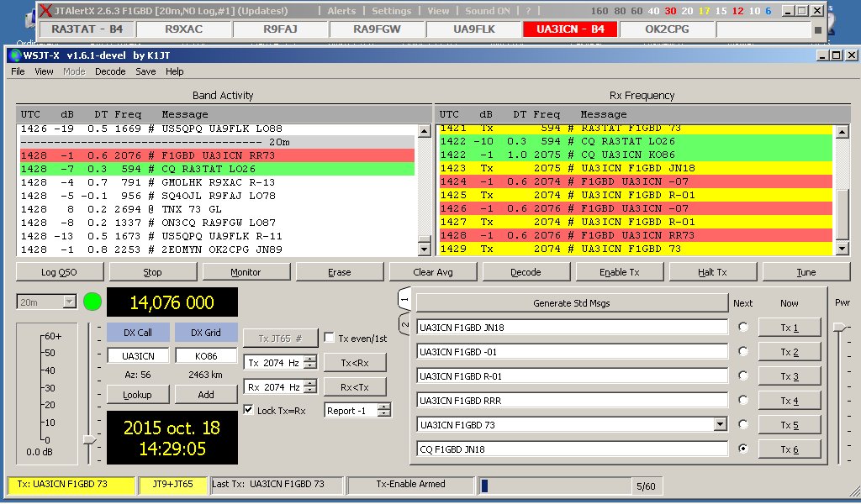861x504 pixels.
Task: Open the Help menu
Action: [175, 71]
